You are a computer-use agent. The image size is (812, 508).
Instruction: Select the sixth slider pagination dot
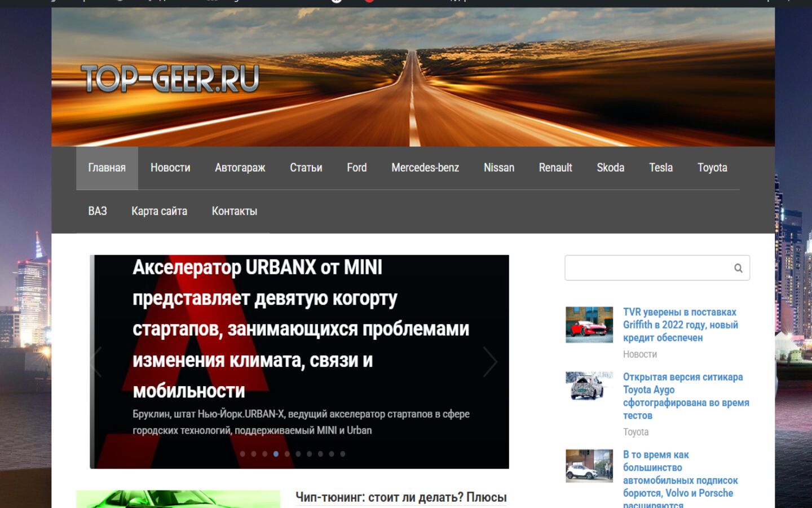pyautogui.click(x=298, y=454)
